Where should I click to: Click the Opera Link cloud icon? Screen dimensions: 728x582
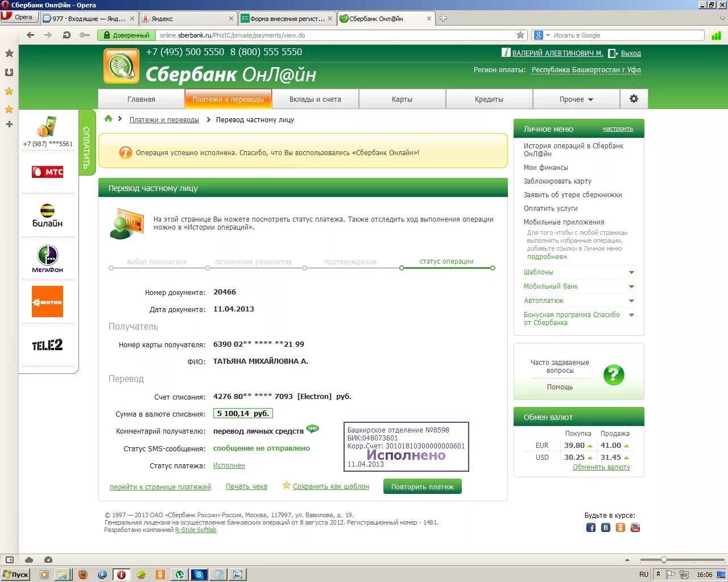(x=29, y=560)
